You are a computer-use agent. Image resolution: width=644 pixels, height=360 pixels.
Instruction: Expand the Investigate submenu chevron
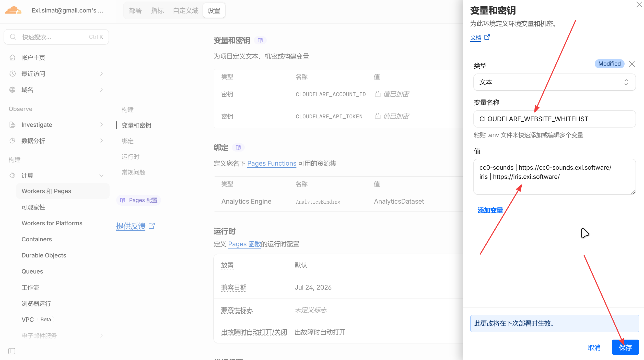pos(101,125)
